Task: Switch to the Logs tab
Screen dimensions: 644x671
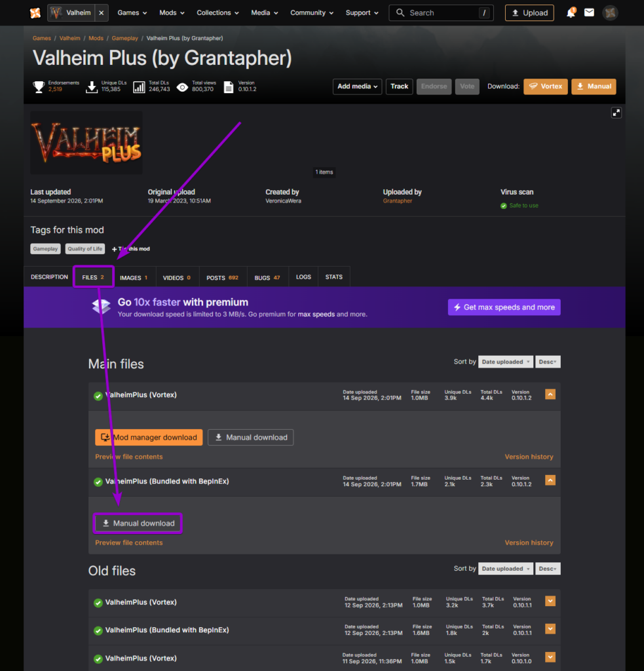Action: pos(303,277)
